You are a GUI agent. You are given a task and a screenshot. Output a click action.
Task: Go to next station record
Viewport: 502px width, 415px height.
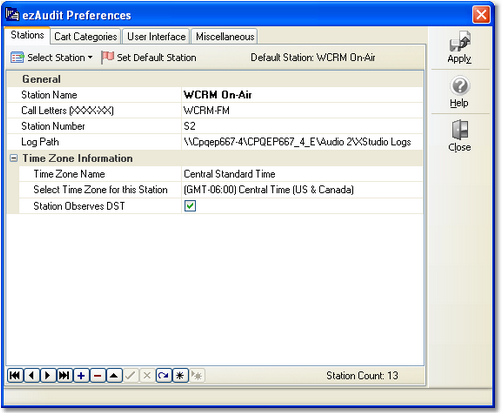click(x=48, y=376)
